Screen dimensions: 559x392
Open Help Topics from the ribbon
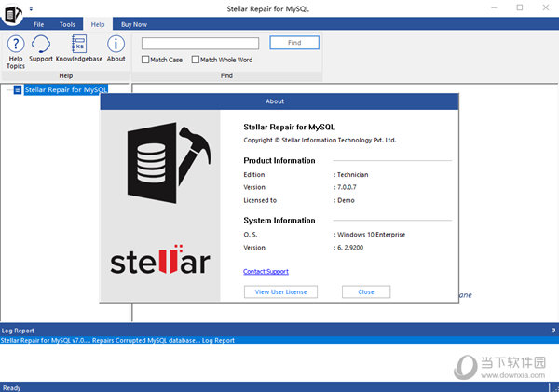[16, 51]
